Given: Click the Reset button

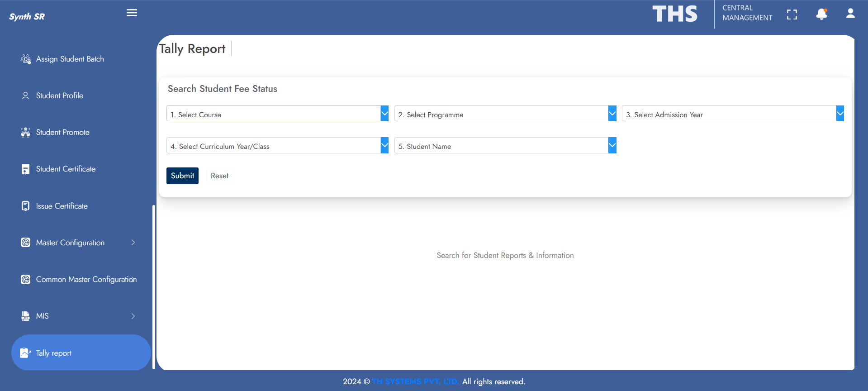Looking at the screenshot, I should point(219,176).
